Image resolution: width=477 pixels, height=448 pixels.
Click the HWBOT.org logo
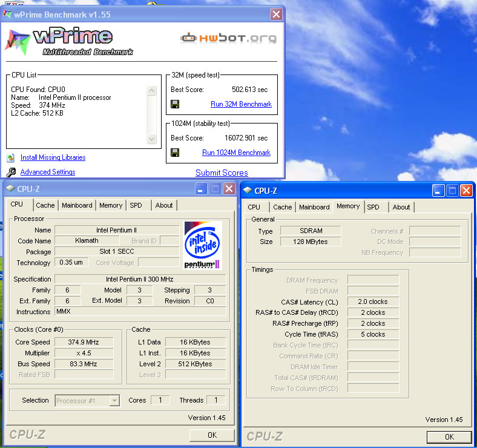pyautogui.click(x=228, y=38)
